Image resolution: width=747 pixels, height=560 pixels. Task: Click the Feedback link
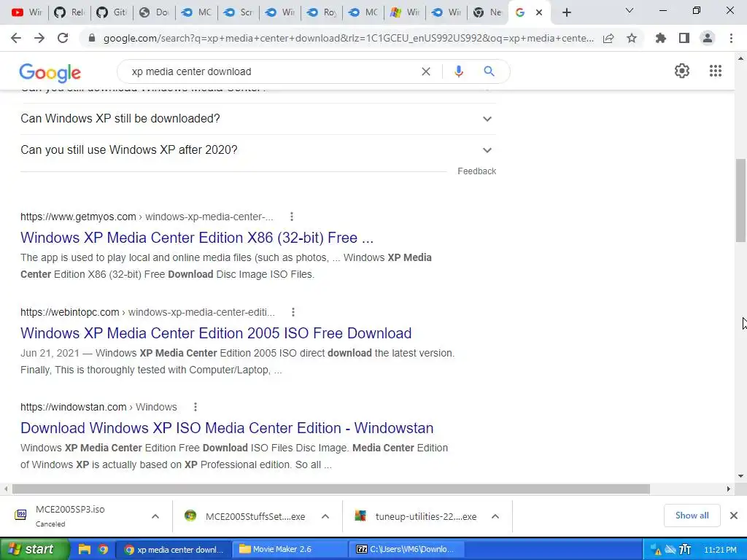pyautogui.click(x=476, y=171)
